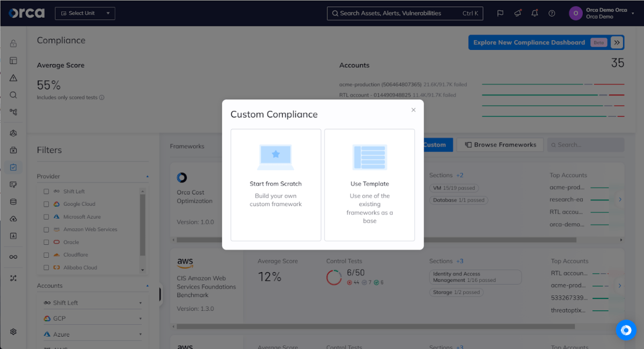The width and height of the screenshot is (644, 349).
Task: Expand the Azure accounts dropdown
Action: pyautogui.click(x=93, y=334)
